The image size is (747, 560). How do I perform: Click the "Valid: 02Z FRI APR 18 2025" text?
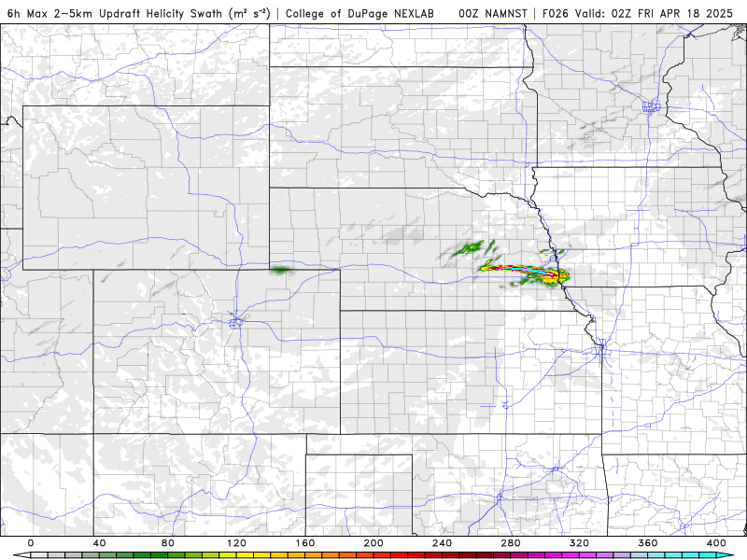(654, 13)
